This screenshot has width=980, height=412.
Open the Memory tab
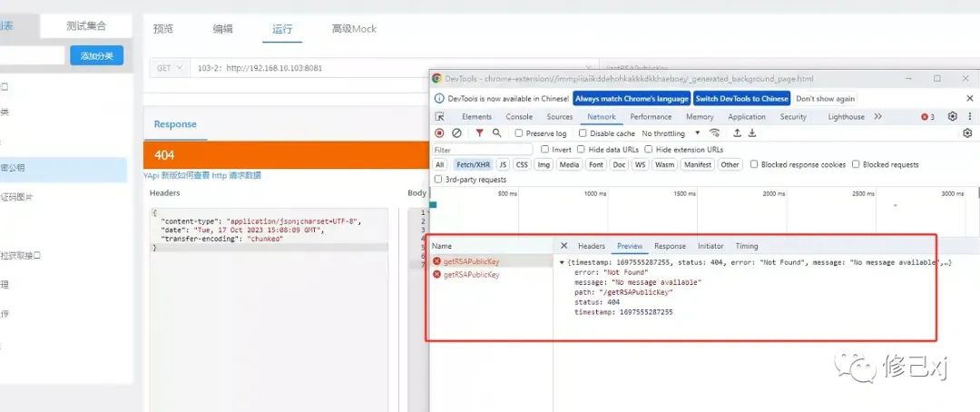pyautogui.click(x=700, y=117)
